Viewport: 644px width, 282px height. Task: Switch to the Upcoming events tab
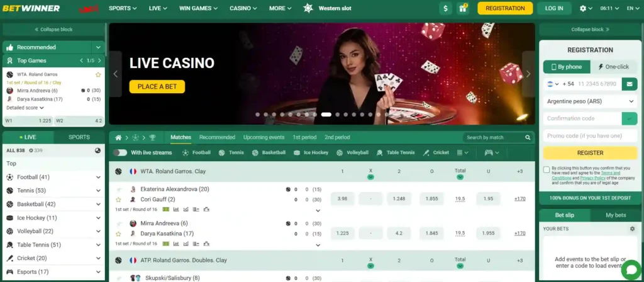pos(264,137)
